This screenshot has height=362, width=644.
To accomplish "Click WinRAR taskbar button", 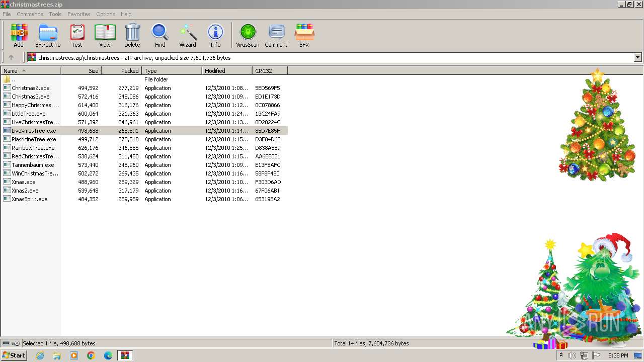I will pyautogui.click(x=125, y=355).
